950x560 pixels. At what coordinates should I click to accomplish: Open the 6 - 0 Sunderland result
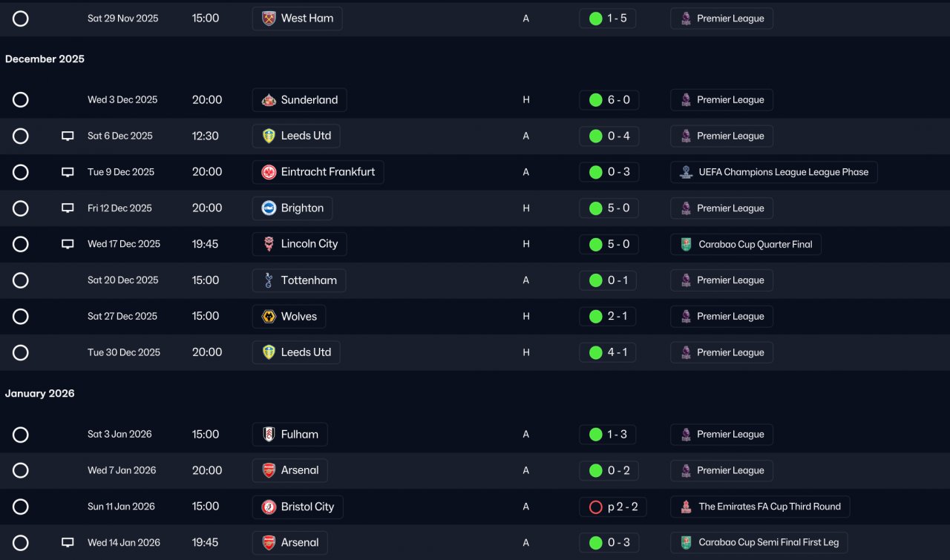(x=608, y=100)
